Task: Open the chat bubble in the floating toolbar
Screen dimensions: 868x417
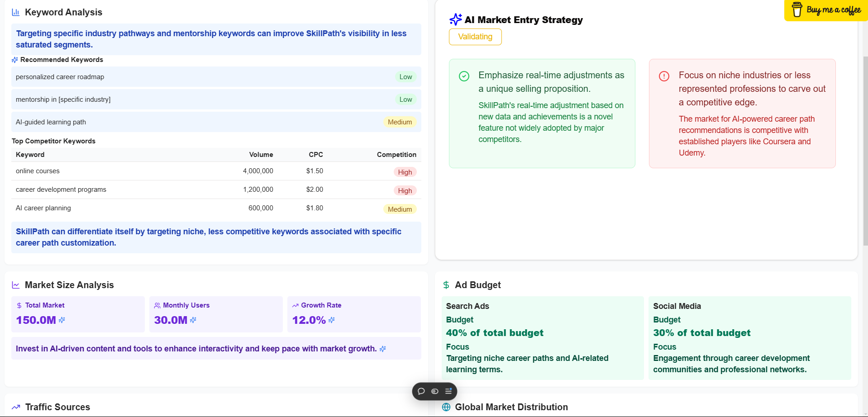Action: pos(421,391)
